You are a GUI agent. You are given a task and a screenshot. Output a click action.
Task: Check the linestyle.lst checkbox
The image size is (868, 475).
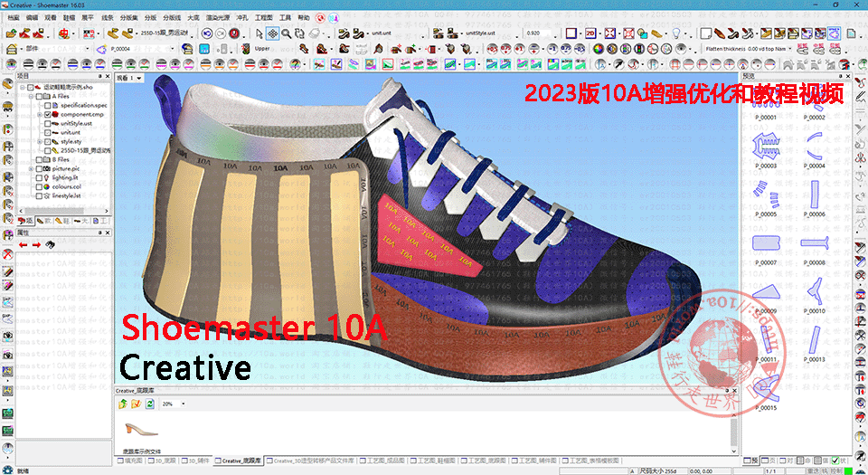(39, 196)
